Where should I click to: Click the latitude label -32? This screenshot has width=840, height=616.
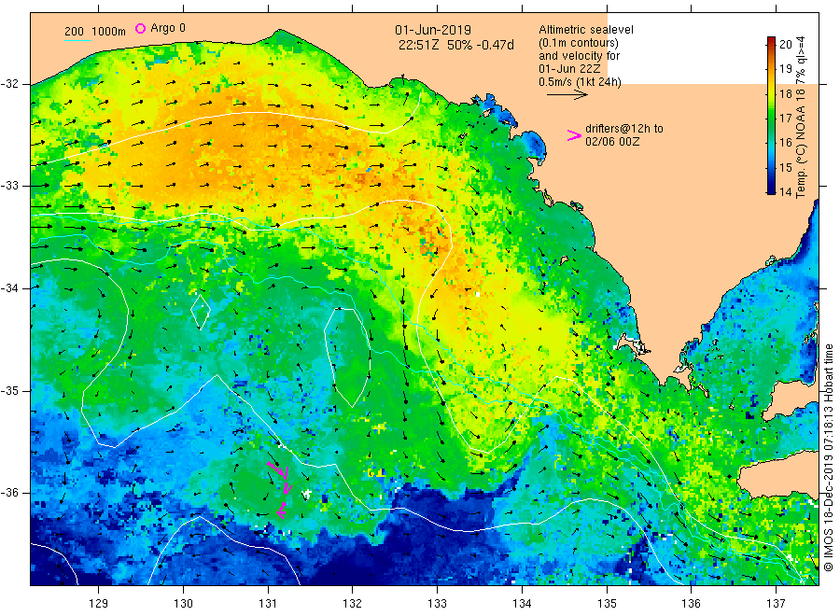click(9, 84)
